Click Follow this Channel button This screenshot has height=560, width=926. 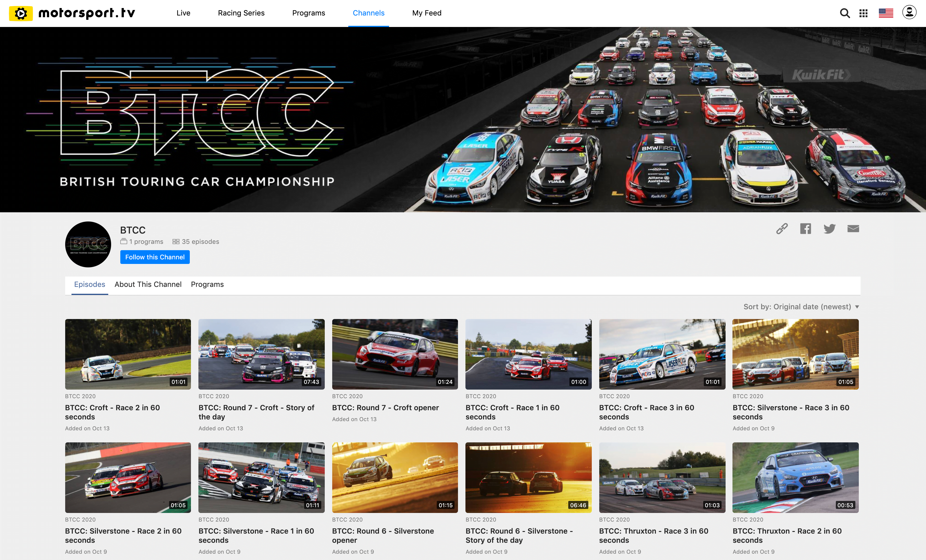coord(155,257)
